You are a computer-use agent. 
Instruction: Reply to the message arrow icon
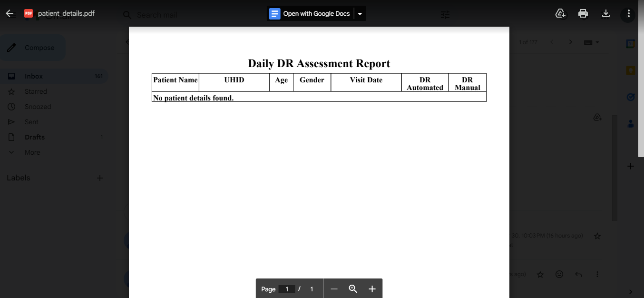tap(578, 274)
